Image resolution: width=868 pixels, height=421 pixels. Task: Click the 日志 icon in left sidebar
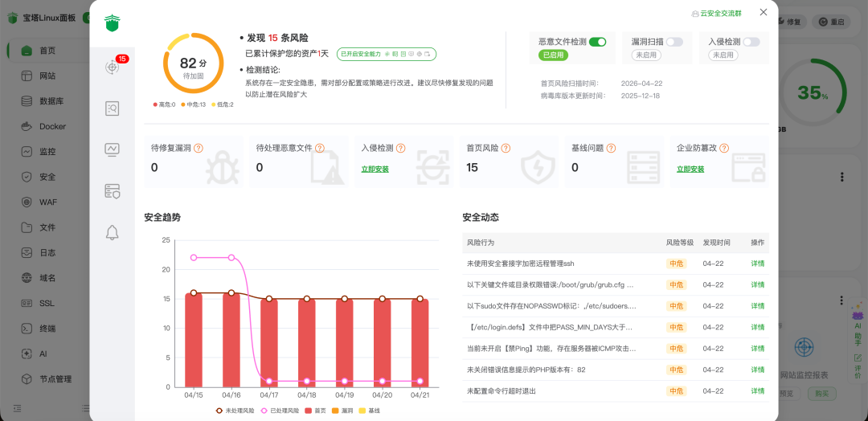(27, 253)
